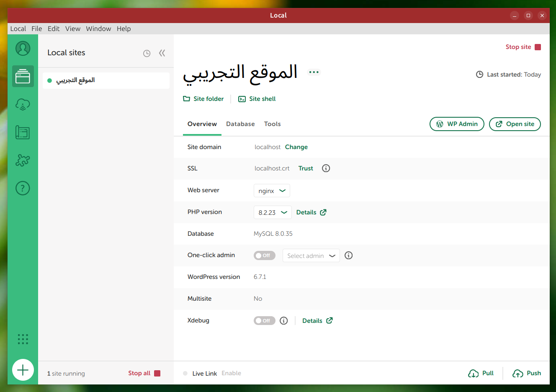This screenshot has height=392, width=556.
Task: Switch to the Database tab
Action: [x=240, y=124]
